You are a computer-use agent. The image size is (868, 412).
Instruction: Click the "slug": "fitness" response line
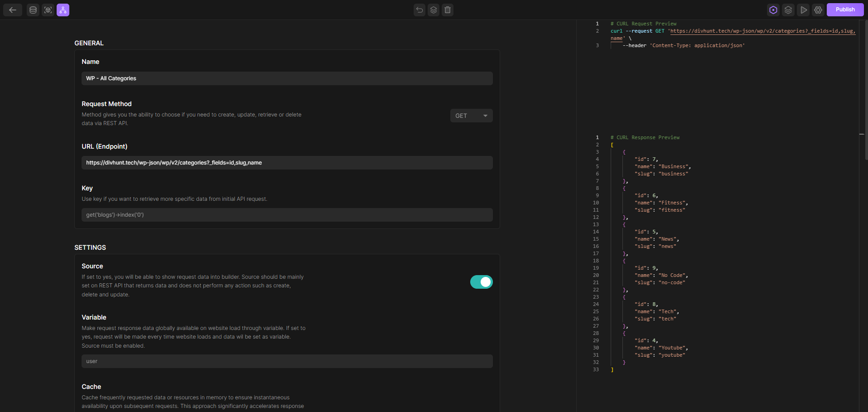point(660,210)
